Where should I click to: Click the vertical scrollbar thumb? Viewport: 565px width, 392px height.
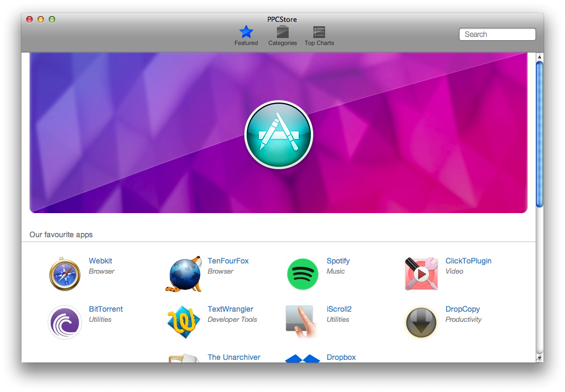(539, 134)
